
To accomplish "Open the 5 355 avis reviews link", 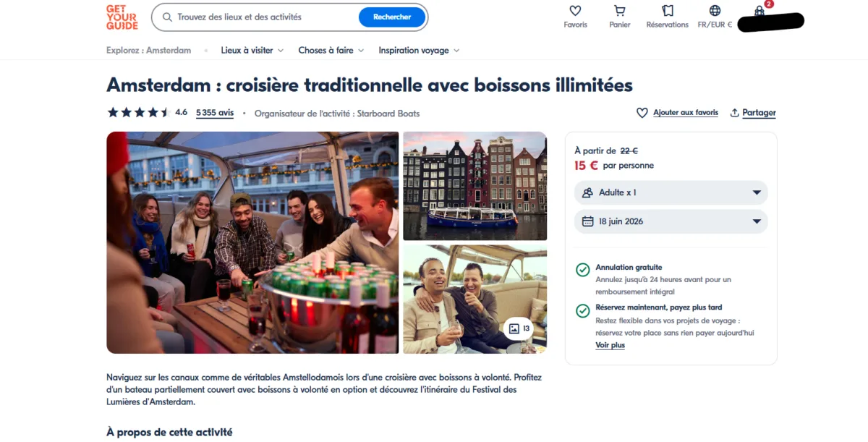I will [x=215, y=113].
